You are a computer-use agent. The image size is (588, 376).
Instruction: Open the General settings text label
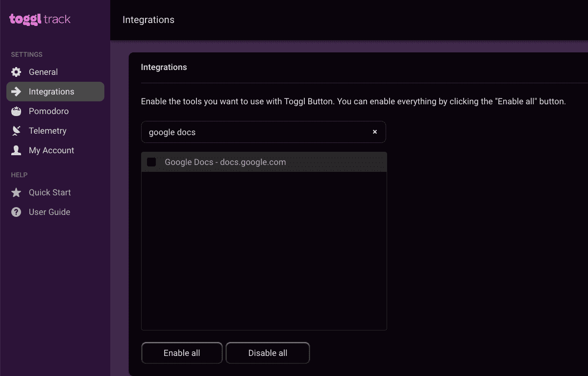(43, 72)
